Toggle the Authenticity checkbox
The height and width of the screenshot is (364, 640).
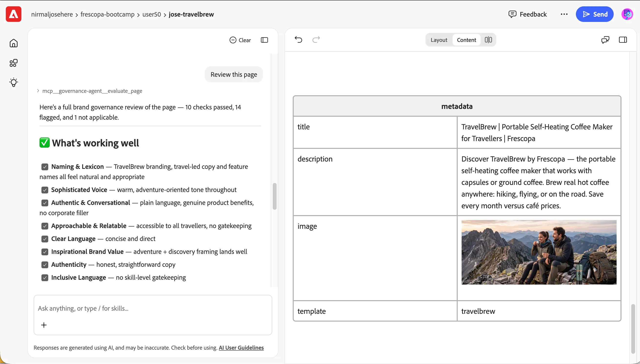click(45, 265)
